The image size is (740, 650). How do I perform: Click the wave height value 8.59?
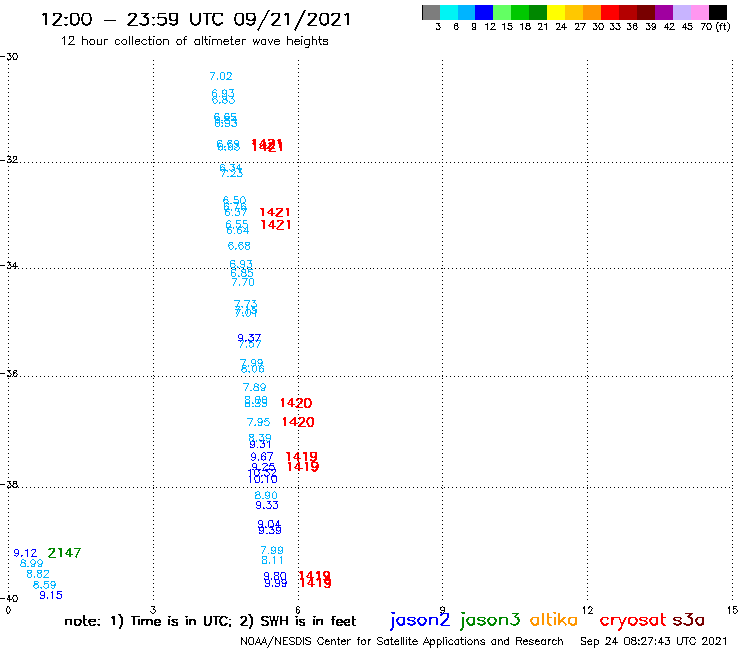coord(44,585)
